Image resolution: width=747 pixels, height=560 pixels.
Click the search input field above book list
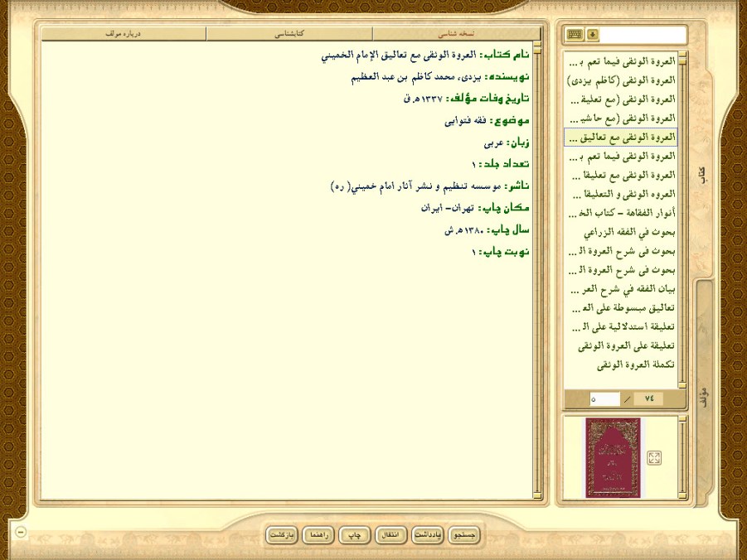(643, 35)
